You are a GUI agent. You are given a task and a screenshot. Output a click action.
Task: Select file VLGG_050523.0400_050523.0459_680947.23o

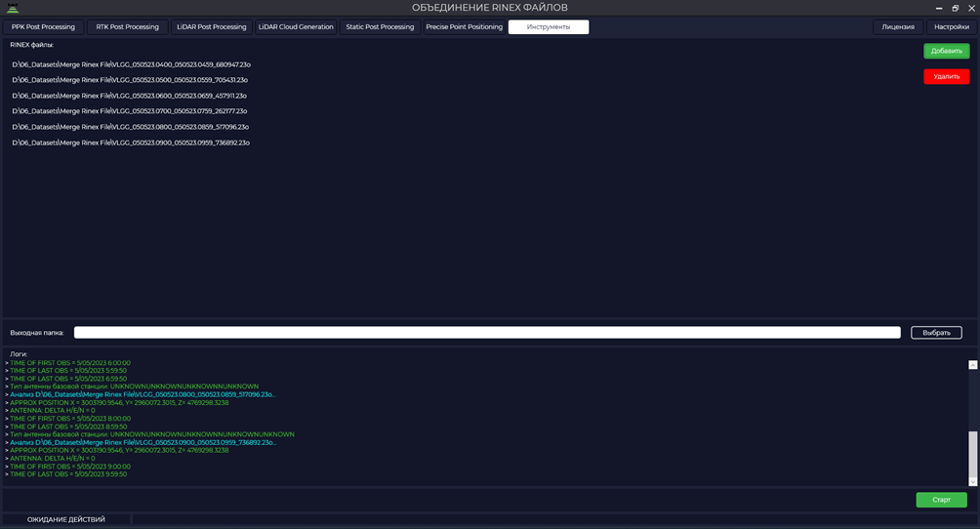pyautogui.click(x=131, y=64)
